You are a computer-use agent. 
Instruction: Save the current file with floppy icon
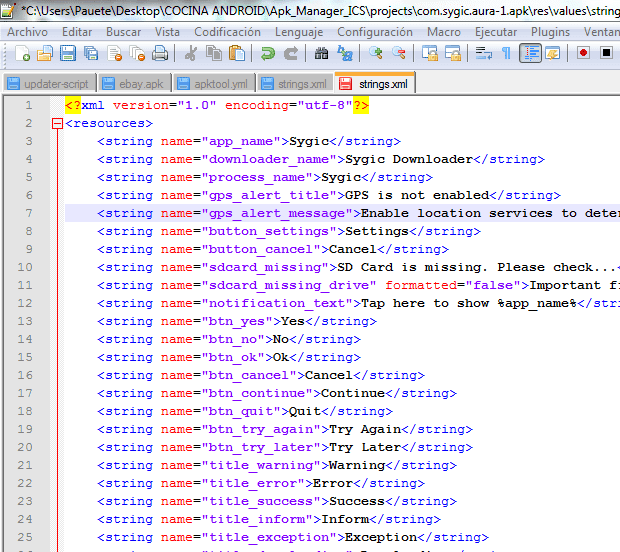pyautogui.click(x=68, y=53)
